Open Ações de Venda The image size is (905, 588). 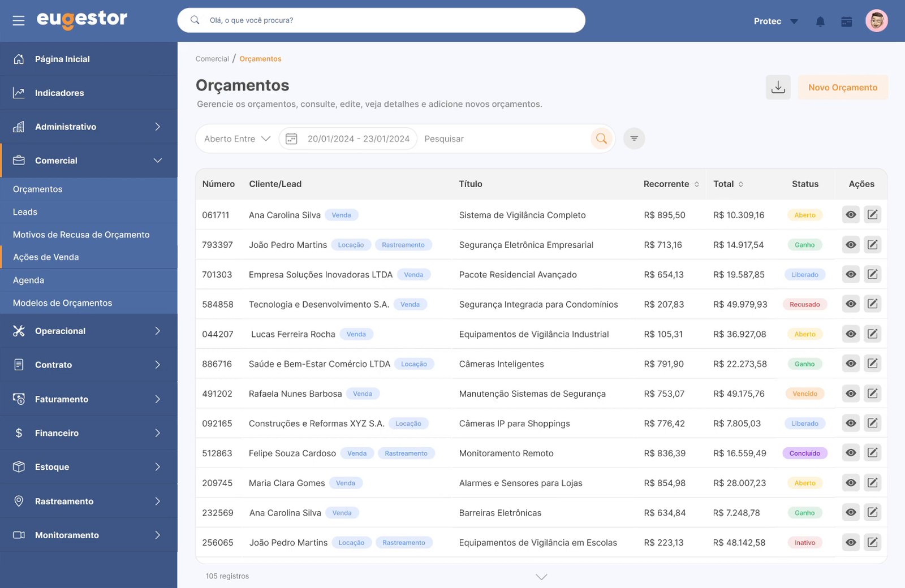[x=89, y=257]
